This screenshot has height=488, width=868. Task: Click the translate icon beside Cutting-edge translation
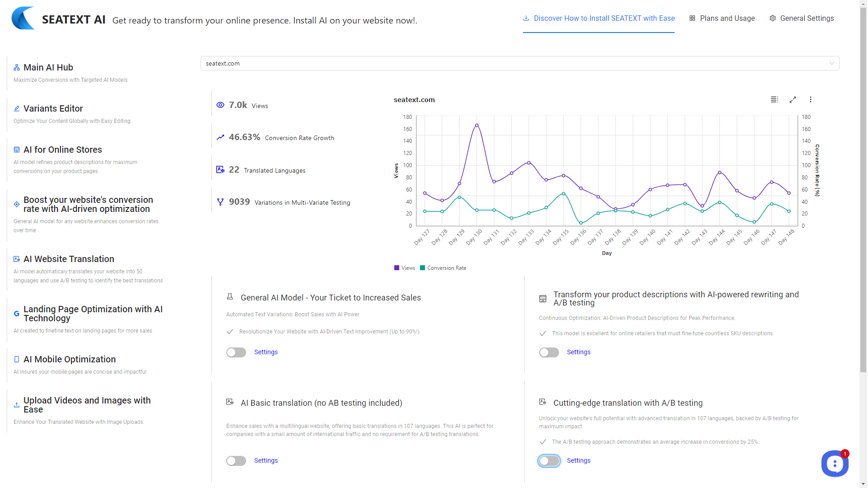coord(543,402)
